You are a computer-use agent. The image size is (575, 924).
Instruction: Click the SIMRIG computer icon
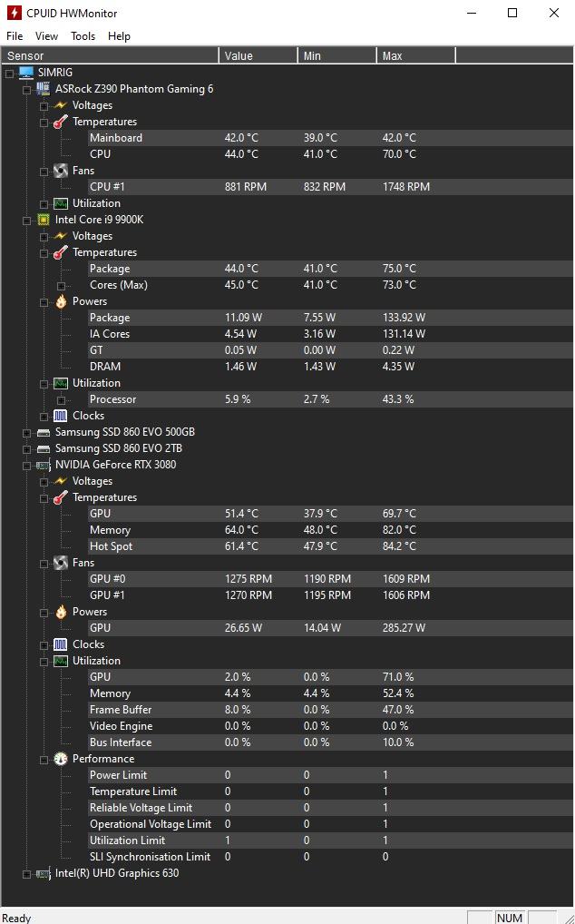[25, 73]
